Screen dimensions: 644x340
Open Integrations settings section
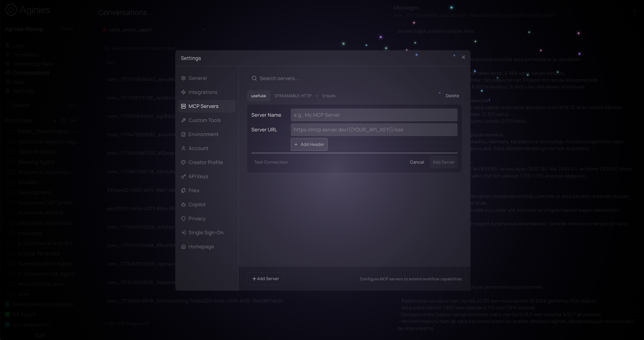(x=206, y=92)
